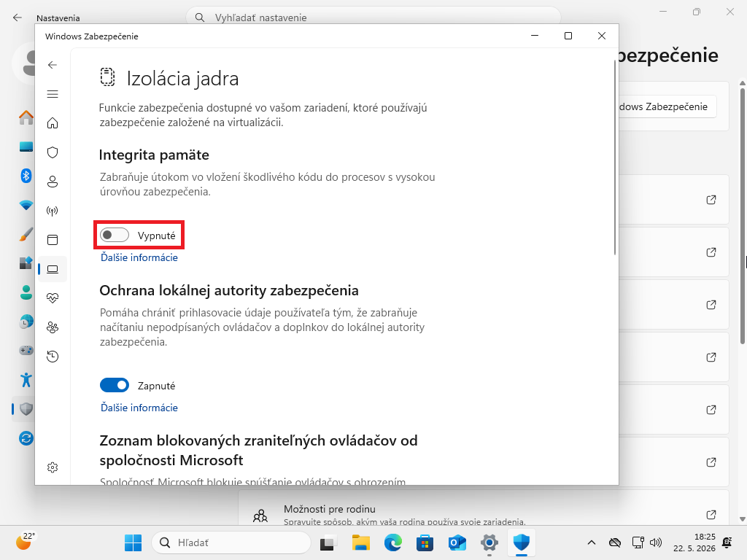Open notification center bell icon in tray

727,542
